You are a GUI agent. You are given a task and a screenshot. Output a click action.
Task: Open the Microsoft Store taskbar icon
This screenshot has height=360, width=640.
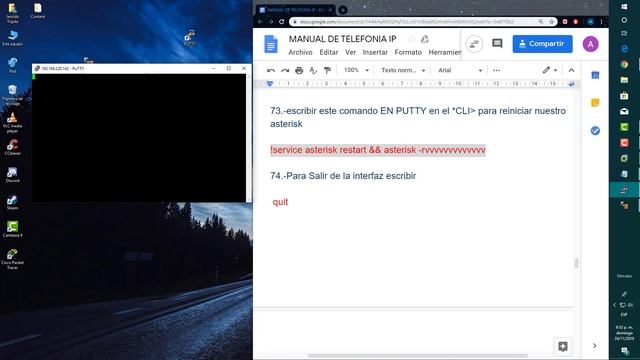(x=624, y=96)
